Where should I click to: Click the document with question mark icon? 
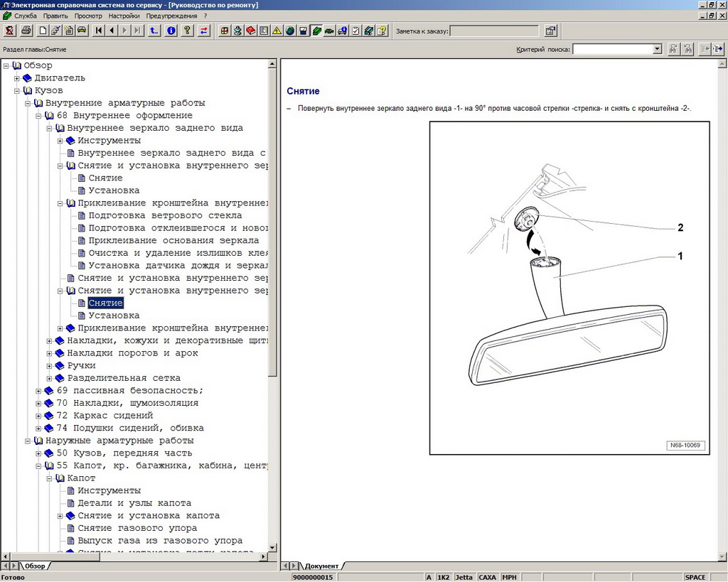382,31
